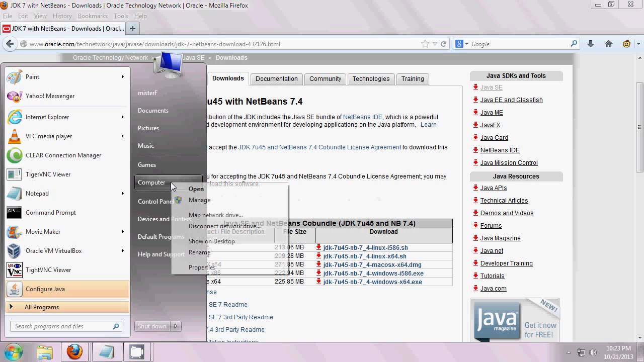Viewport: 644px width, 362px height.
Task: Click clock in system tray
Action: tap(619, 352)
